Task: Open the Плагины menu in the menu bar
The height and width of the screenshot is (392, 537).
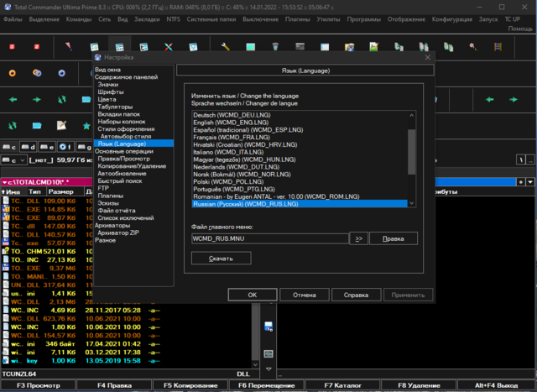Action: 297,19
